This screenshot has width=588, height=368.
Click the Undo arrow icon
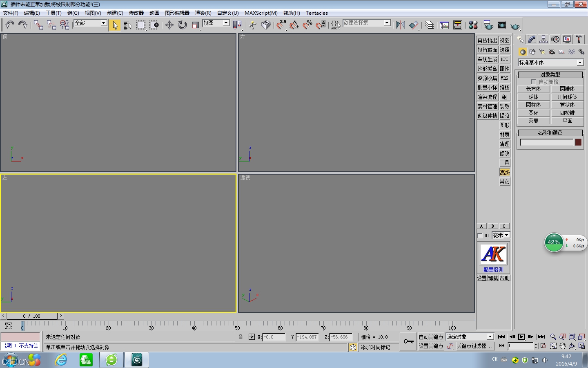point(10,25)
